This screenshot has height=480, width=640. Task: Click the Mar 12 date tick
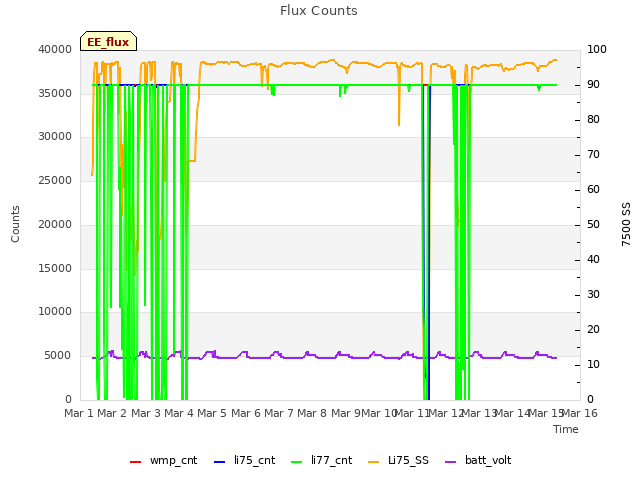pyautogui.click(x=446, y=413)
